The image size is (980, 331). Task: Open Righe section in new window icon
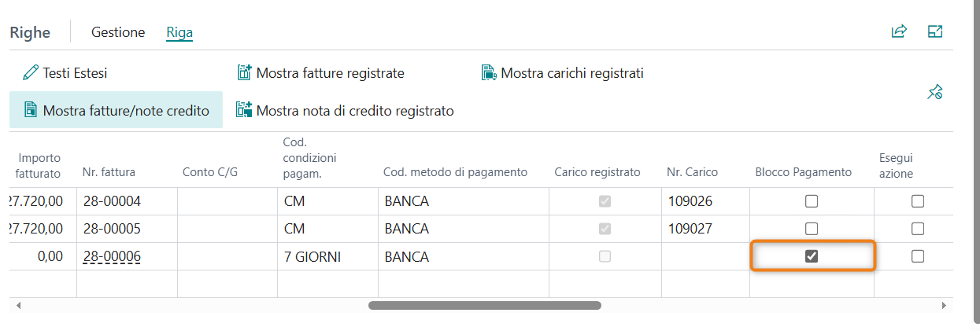pos(935,31)
